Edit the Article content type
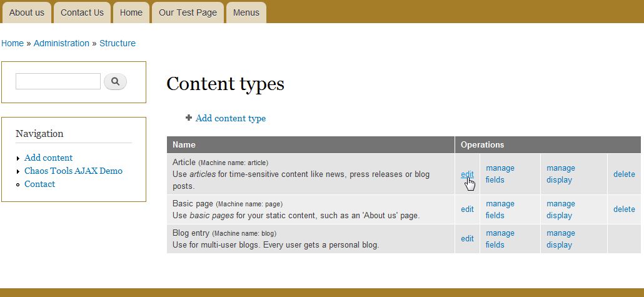Screen dimensions: 644x297 pos(467,174)
